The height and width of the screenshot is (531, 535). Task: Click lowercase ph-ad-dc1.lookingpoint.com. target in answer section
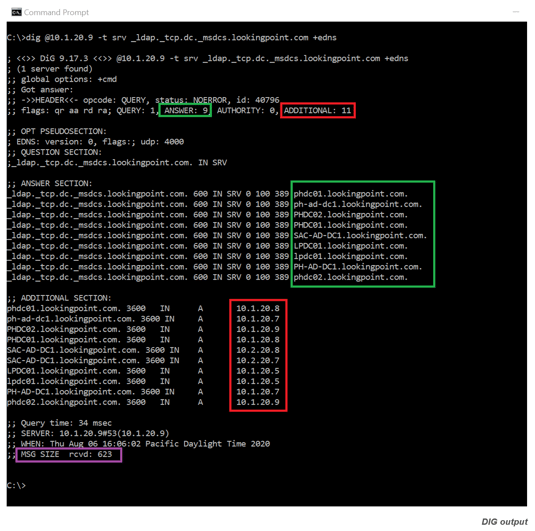point(358,204)
